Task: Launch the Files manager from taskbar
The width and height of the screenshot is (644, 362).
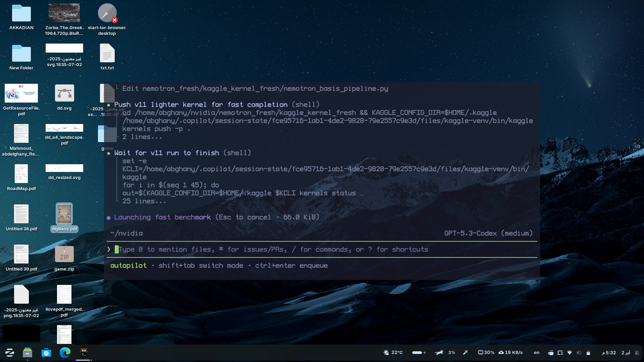Action: (28, 353)
